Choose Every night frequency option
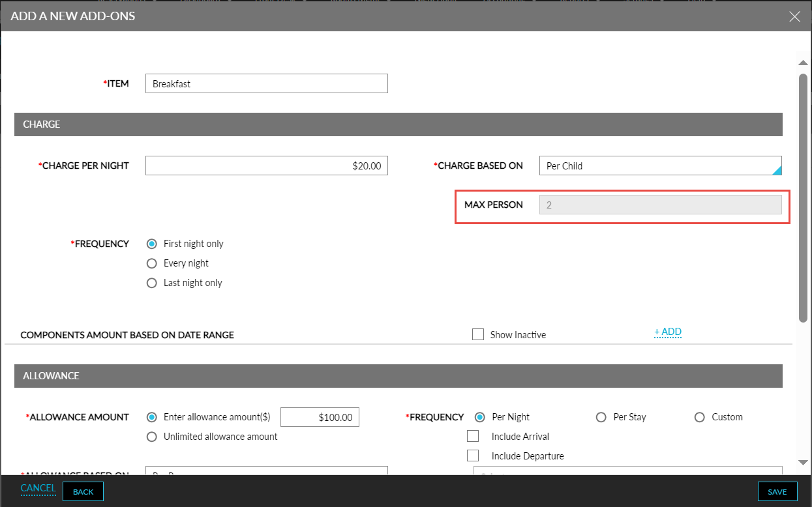 coord(151,263)
